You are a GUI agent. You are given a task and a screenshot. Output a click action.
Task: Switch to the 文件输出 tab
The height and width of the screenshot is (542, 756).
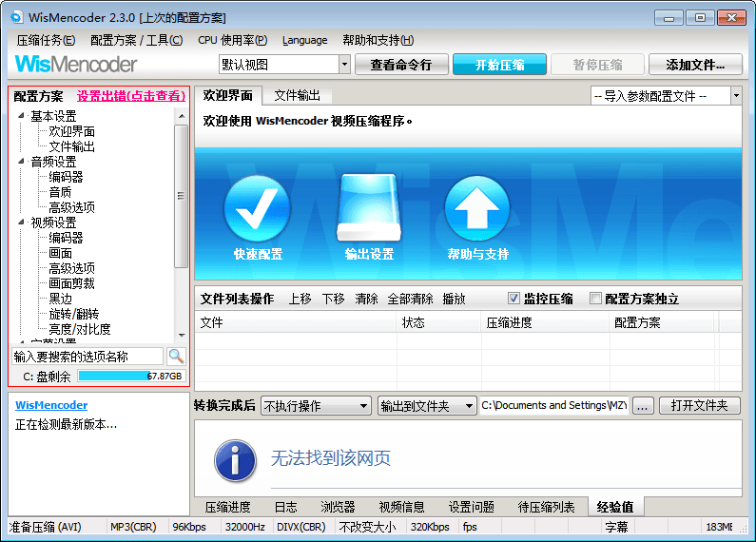click(x=297, y=95)
